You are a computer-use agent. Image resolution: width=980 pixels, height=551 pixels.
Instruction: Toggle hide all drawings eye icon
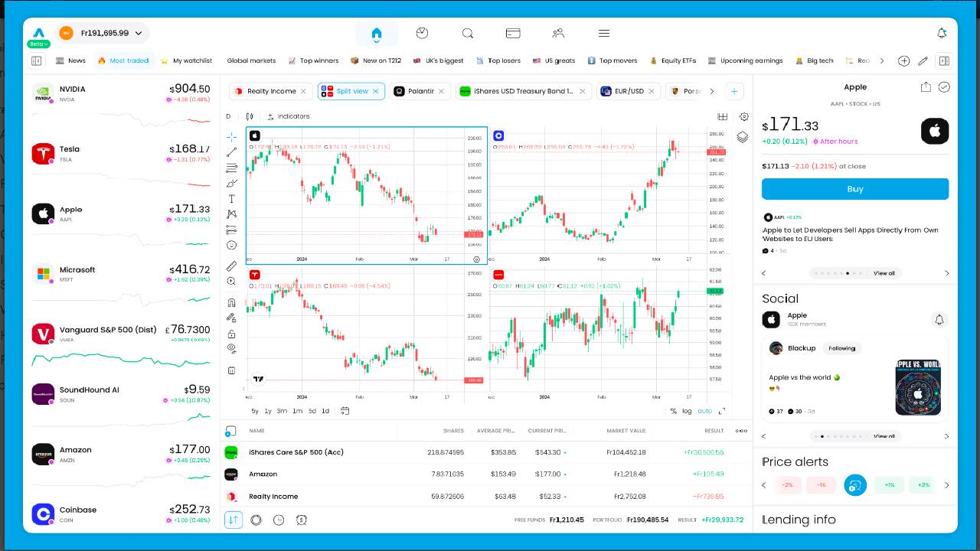(x=231, y=348)
